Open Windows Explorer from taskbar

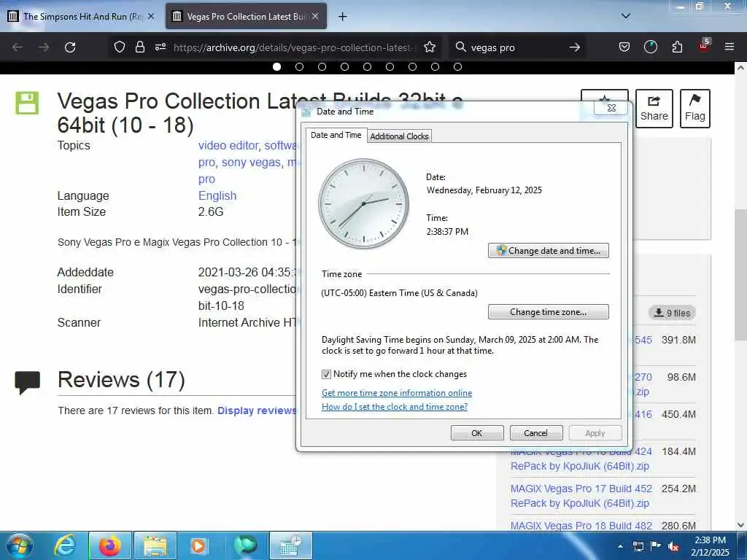[155, 545]
